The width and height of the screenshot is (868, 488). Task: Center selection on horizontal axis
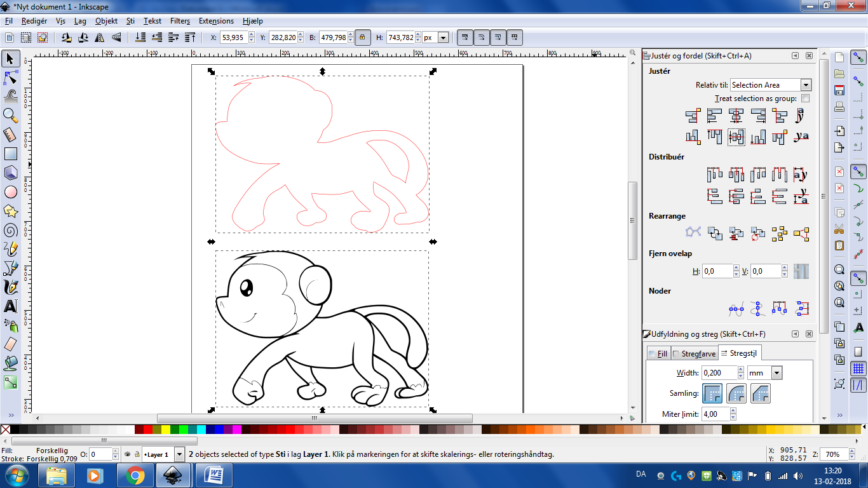(736, 137)
